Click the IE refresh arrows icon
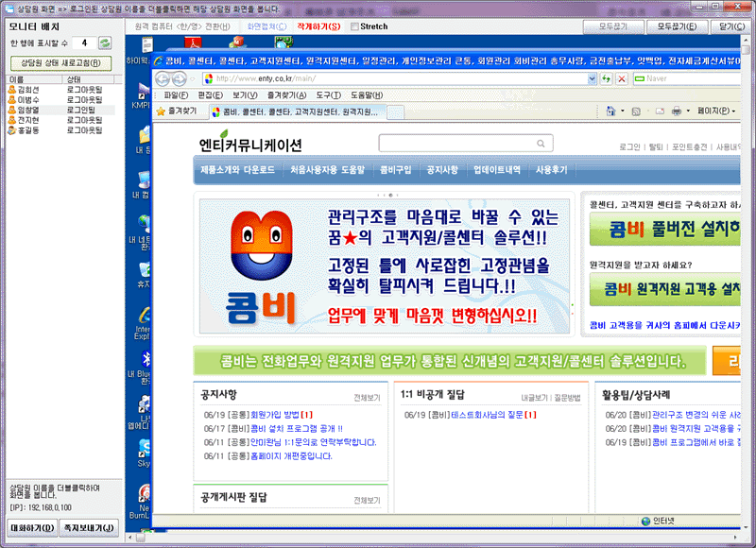Screen dimensions: 756x548 606,78
